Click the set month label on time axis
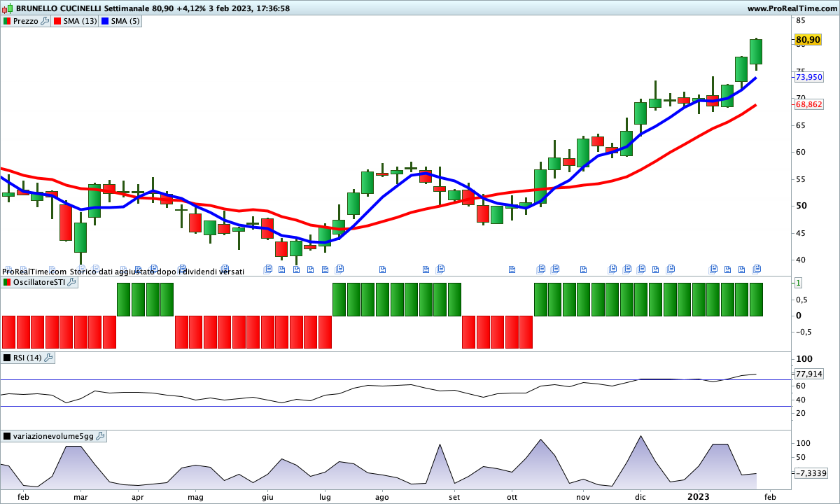This screenshot has height=504, width=840. tap(454, 496)
